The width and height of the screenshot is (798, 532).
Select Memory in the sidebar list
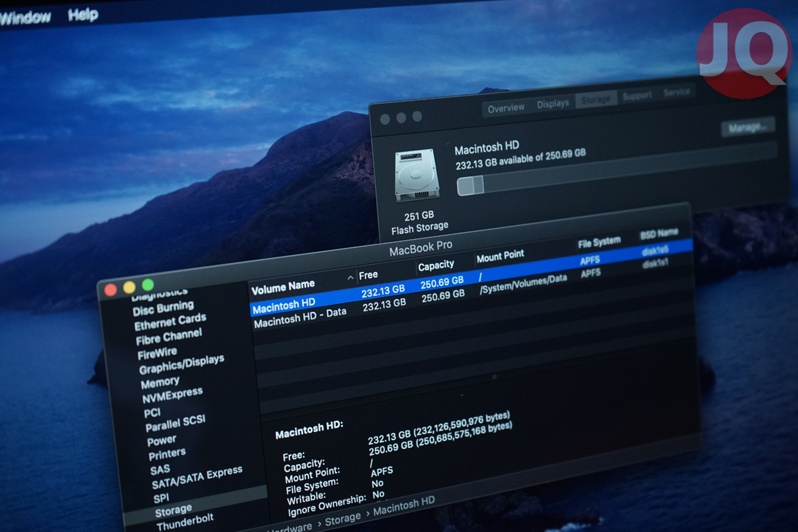[x=160, y=382]
